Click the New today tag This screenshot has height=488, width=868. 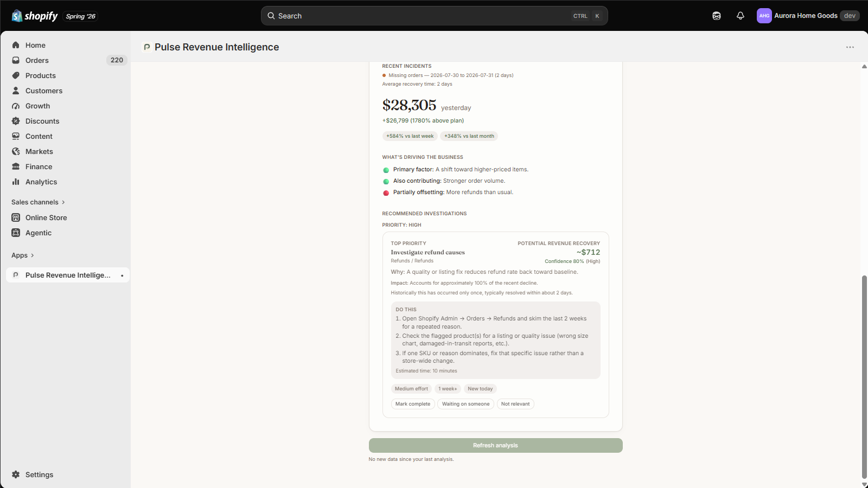coord(480,389)
